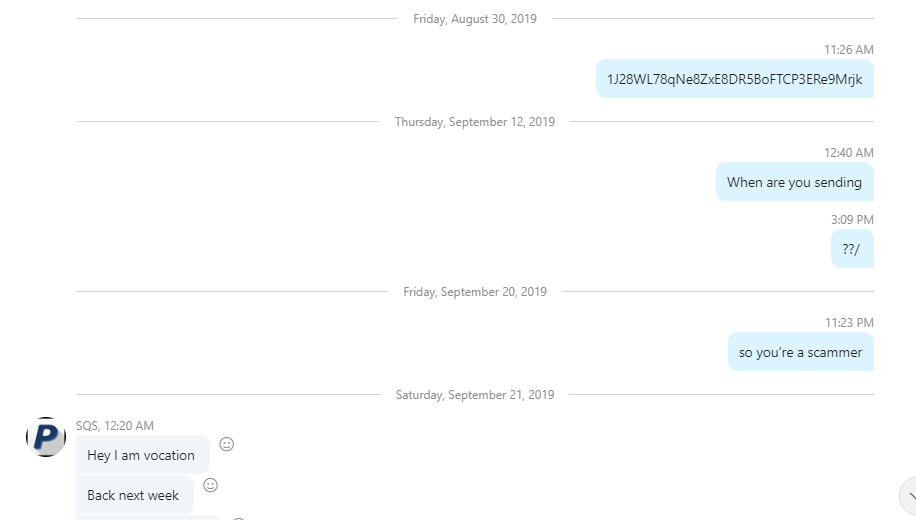This screenshot has height=520, width=916.
Task: Click the "Hey I am vocation" message bubble
Action: pyautogui.click(x=142, y=455)
